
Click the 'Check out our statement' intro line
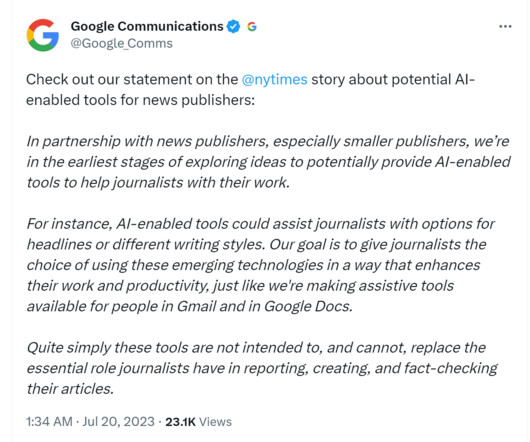click(x=250, y=80)
